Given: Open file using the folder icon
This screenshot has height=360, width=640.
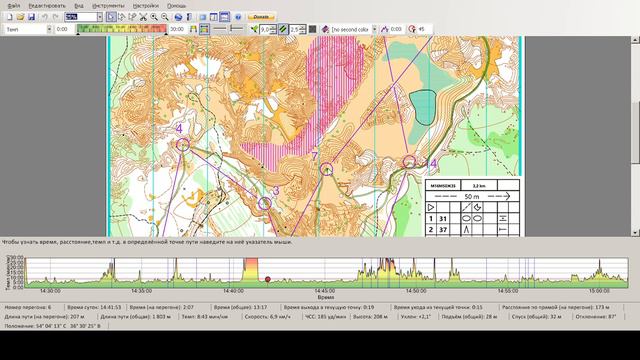Looking at the screenshot, I should click(20, 17).
